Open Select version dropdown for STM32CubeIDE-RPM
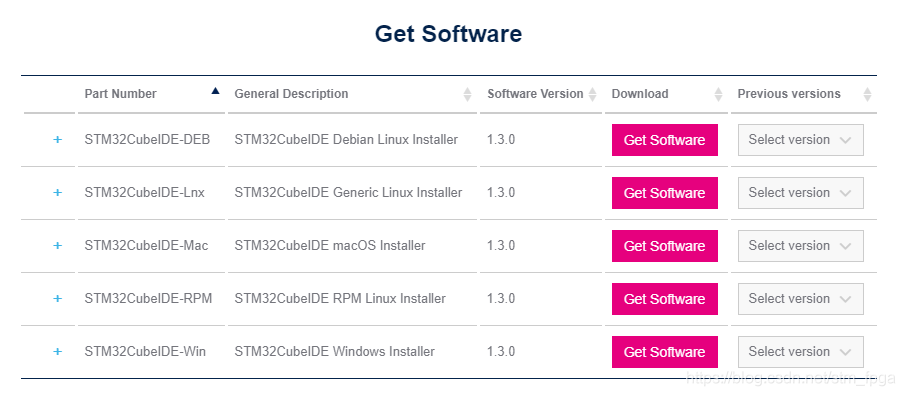This screenshot has height=396, width=905. (801, 299)
